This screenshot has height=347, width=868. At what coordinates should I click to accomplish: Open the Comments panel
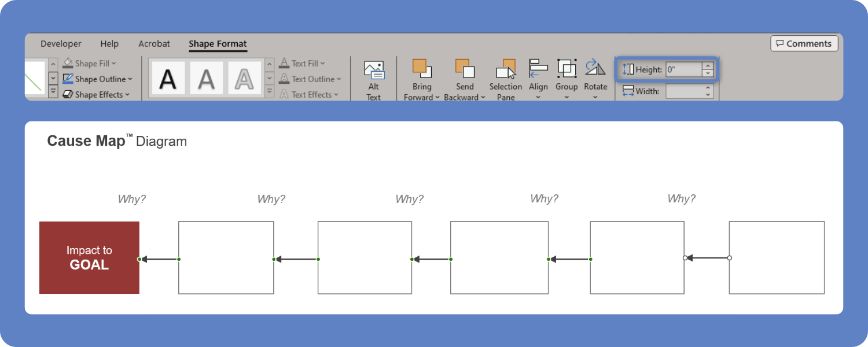pos(804,43)
